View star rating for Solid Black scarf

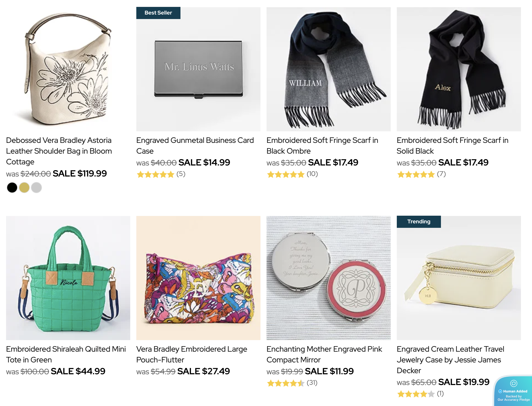click(416, 174)
